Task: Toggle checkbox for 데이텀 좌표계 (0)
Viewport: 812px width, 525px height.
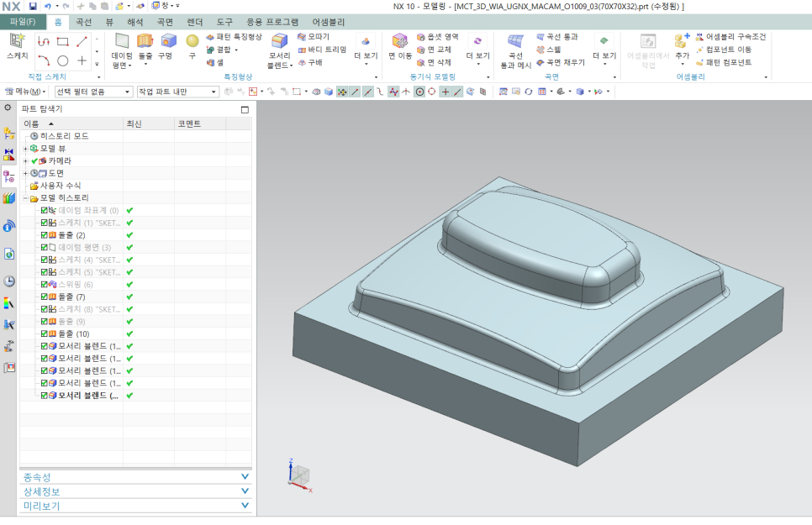Action: (45, 210)
